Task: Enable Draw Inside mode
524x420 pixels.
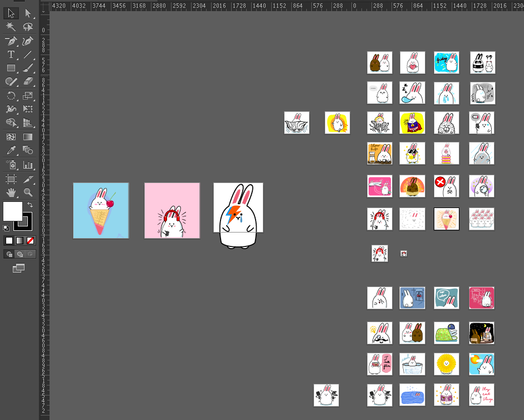Action: [31, 254]
